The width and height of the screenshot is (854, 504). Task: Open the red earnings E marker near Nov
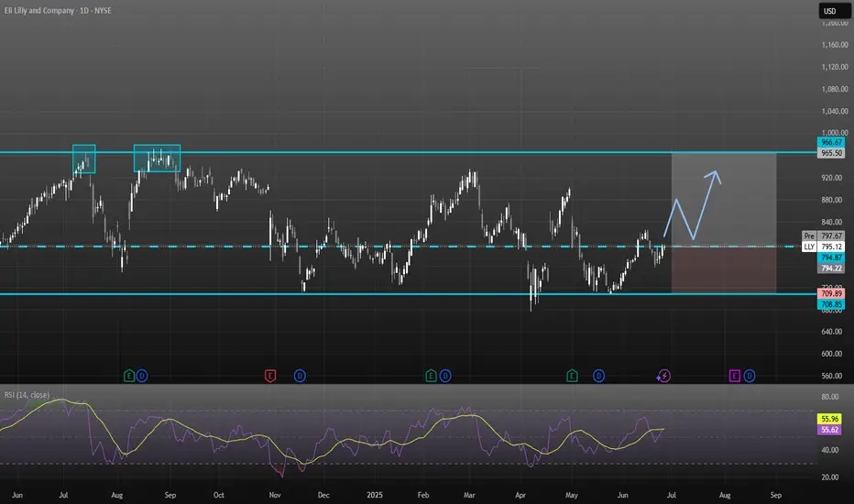[270, 376]
